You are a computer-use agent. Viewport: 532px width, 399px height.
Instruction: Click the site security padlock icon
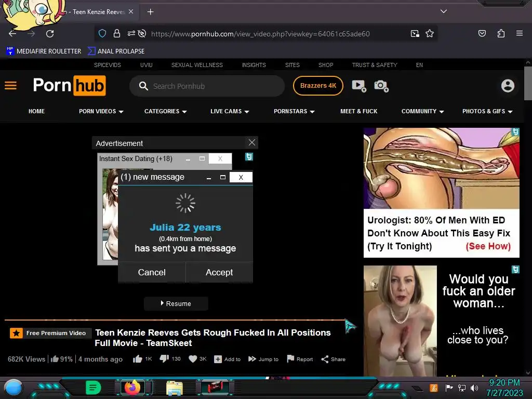pos(117,33)
